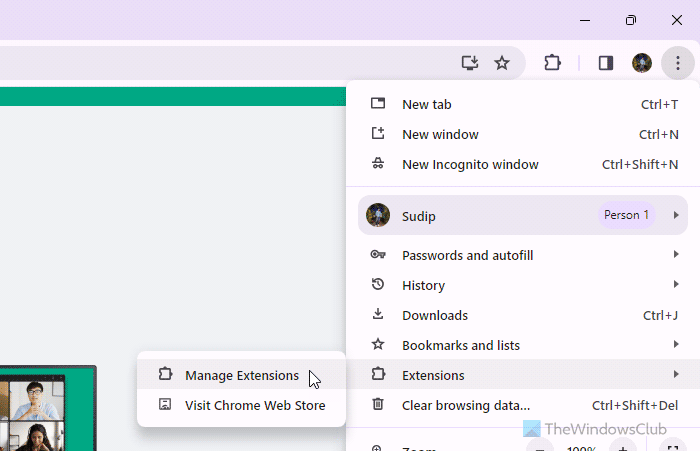
Task: Click the video call thumbnail on page
Action: click(48, 408)
